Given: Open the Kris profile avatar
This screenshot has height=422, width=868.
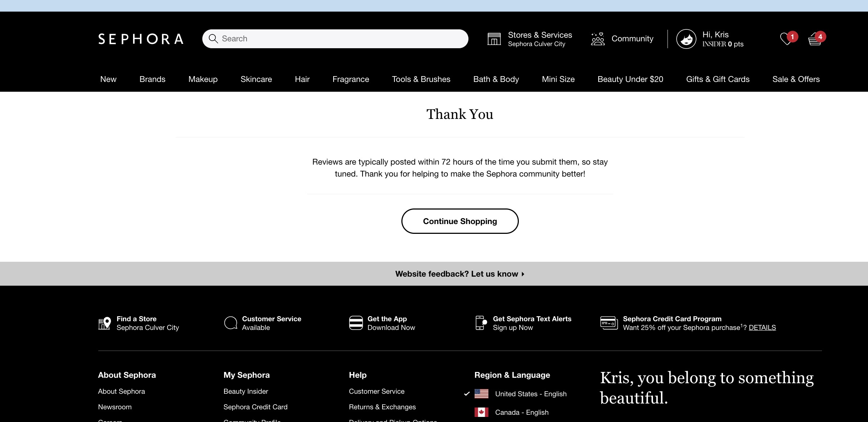Looking at the screenshot, I should click(686, 39).
